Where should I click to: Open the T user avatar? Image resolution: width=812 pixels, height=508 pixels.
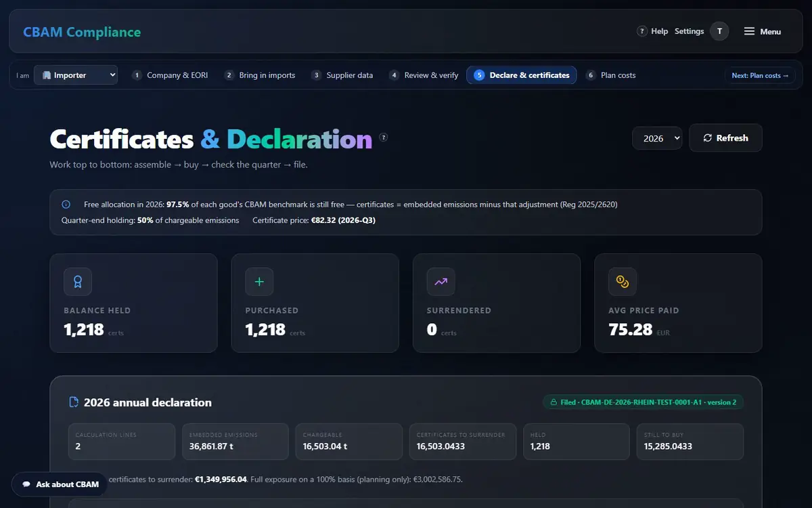click(719, 31)
